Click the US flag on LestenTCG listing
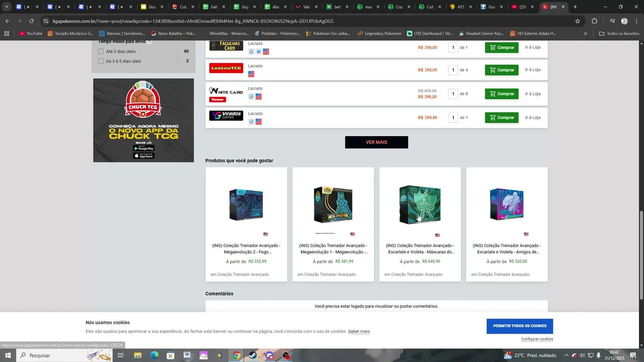This screenshot has height=362, width=644. tap(251, 74)
